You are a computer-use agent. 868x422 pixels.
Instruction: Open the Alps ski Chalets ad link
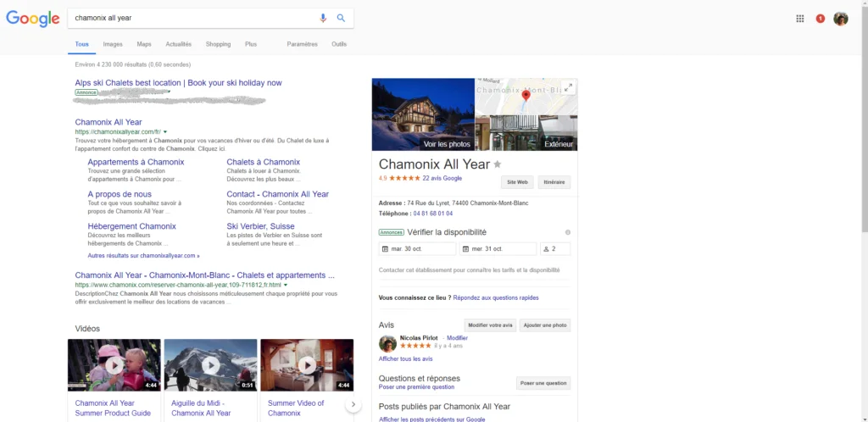(178, 83)
